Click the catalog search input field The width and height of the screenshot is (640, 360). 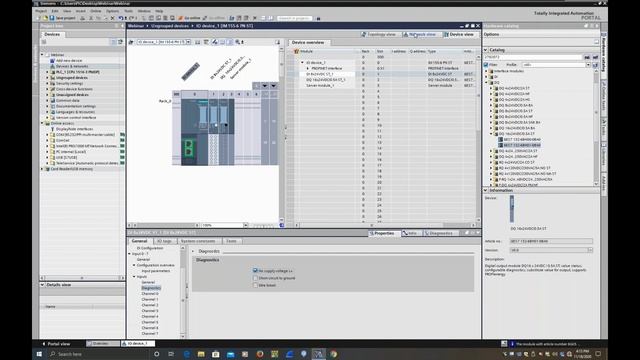pos(533,58)
